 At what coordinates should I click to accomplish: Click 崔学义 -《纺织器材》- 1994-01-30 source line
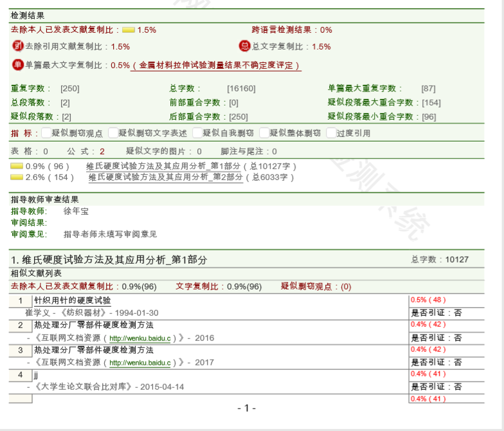[91, 313]
